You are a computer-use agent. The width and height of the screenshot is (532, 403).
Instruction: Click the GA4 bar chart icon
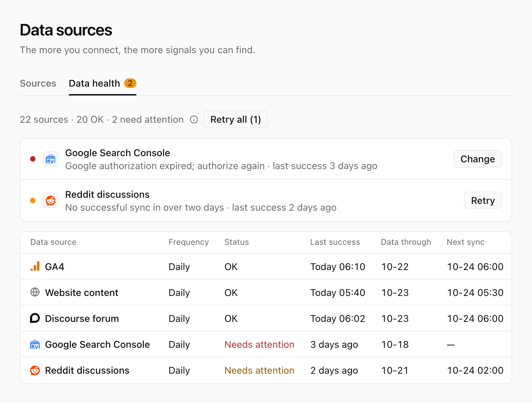pos(35,267)
